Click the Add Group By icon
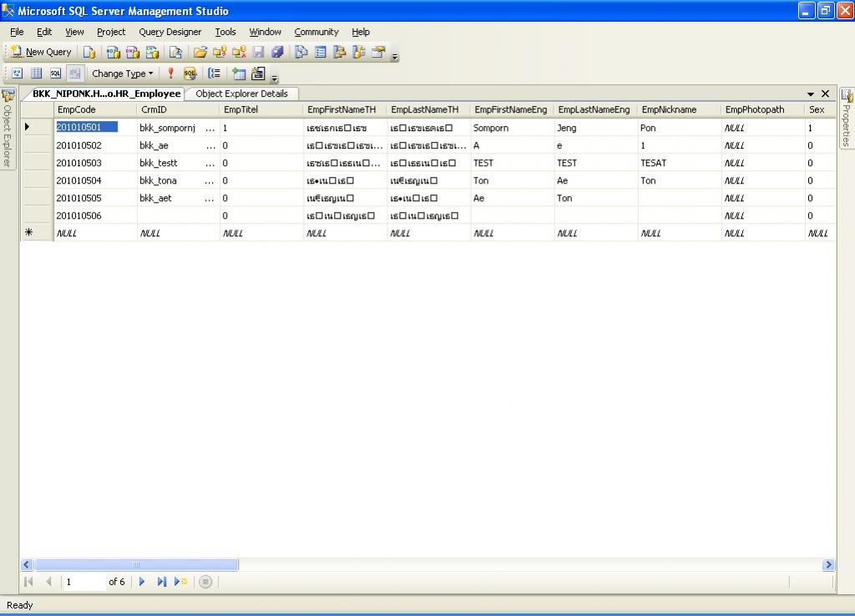The height and width of the screenshot is (616, 855). 215,73
